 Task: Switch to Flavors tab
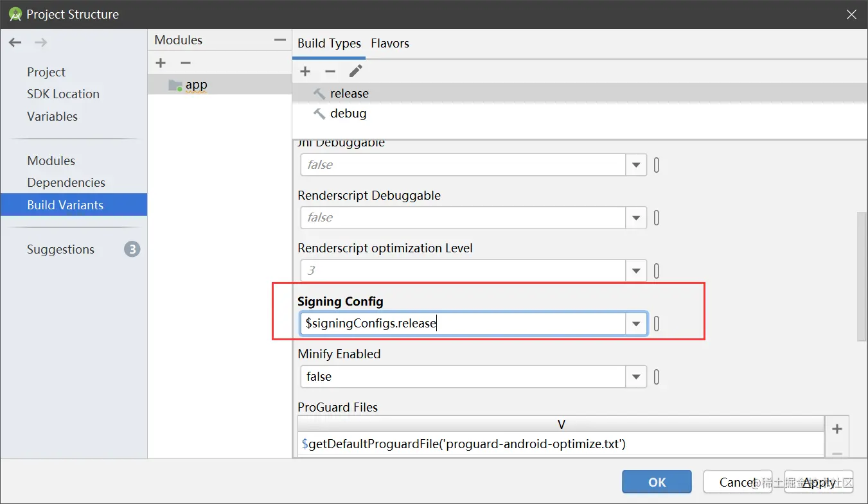point(390,44)
